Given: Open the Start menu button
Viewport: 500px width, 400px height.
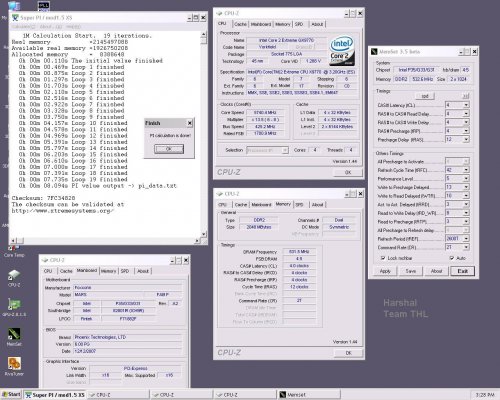Looking at the screenshot, I should pos(11,395).
